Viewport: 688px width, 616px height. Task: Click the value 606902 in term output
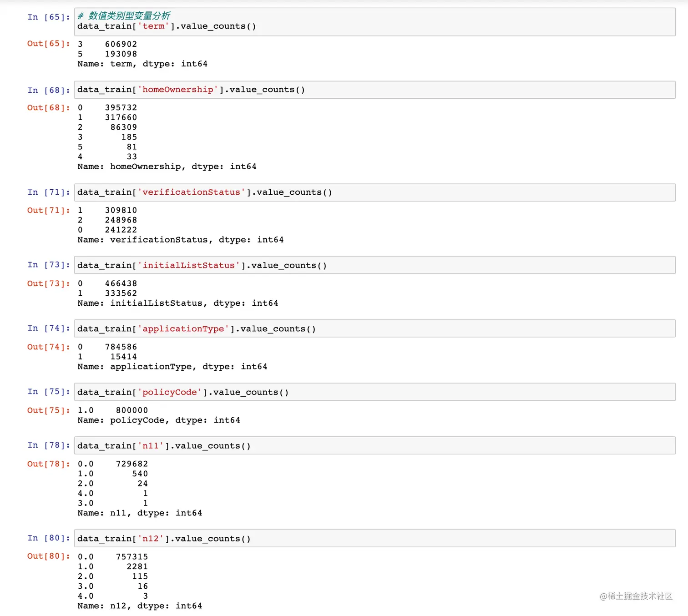pyautogui.click(x=121, y=44)
